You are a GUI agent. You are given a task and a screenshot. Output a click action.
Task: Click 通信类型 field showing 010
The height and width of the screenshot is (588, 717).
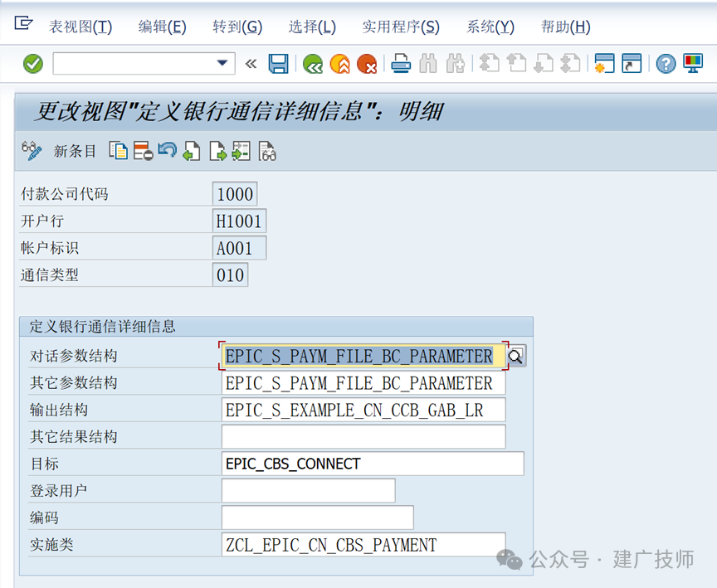click(x=231, y=275)
